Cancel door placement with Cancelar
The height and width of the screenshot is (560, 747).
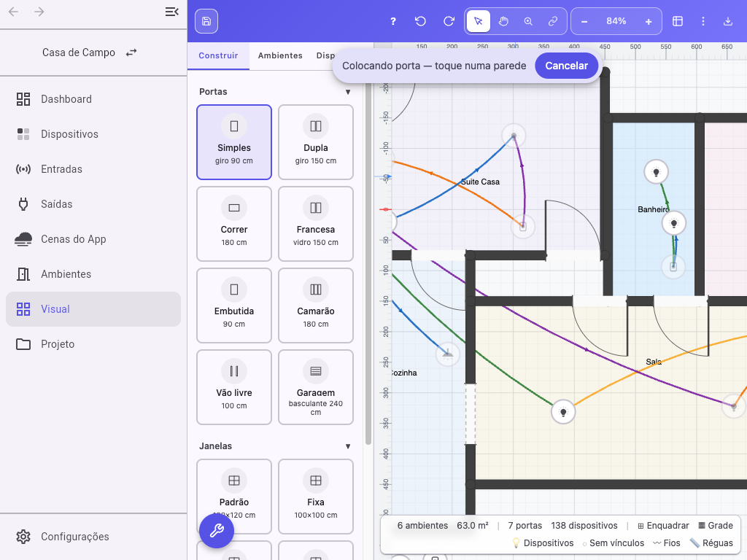[566, 66]
